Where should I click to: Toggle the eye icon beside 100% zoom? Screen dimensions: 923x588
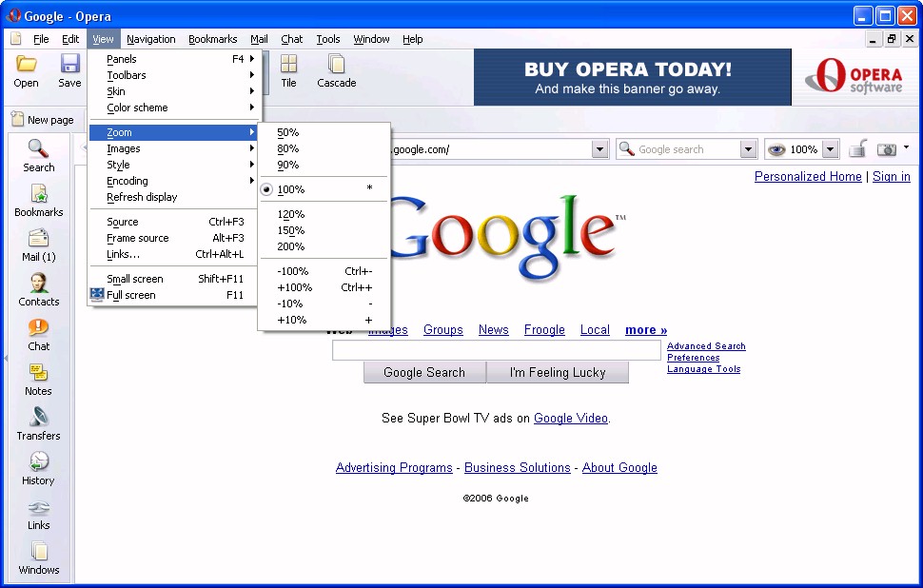click(x=776, y=149)
